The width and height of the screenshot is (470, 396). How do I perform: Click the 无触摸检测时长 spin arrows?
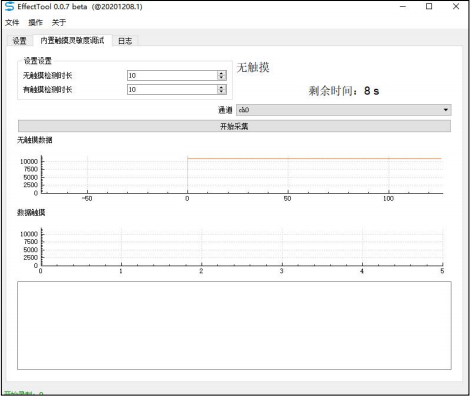click(222, 75)
